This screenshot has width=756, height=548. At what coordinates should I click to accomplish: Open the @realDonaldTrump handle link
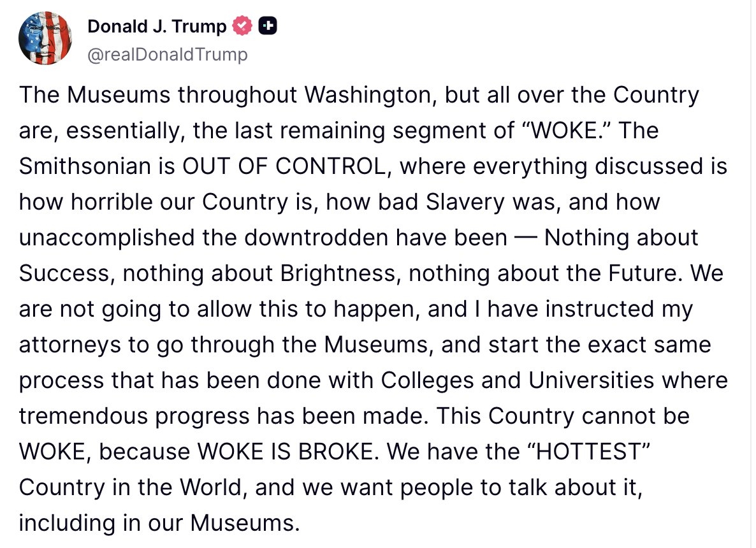pyautogui.click(x=167, y=55)
